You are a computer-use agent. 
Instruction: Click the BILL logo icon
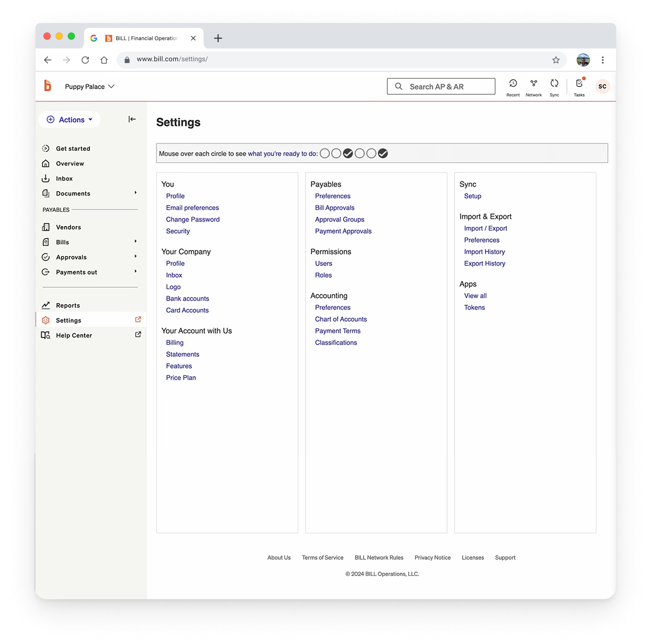tap(48, 86)
